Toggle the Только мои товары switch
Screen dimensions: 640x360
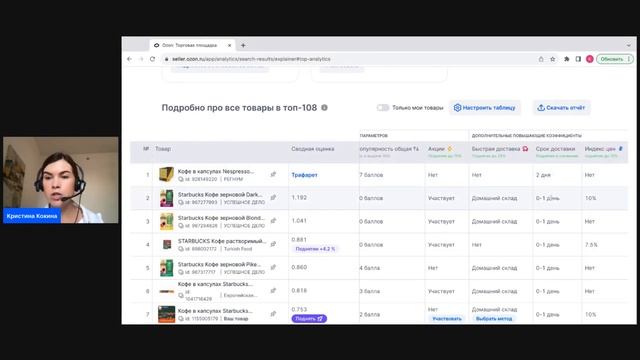pyautogui.click(x=383, y=108)
